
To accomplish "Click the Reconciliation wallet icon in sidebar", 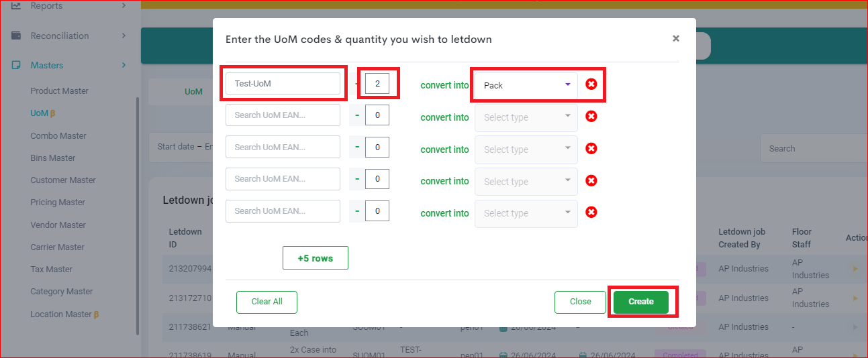I will [16, 36].
